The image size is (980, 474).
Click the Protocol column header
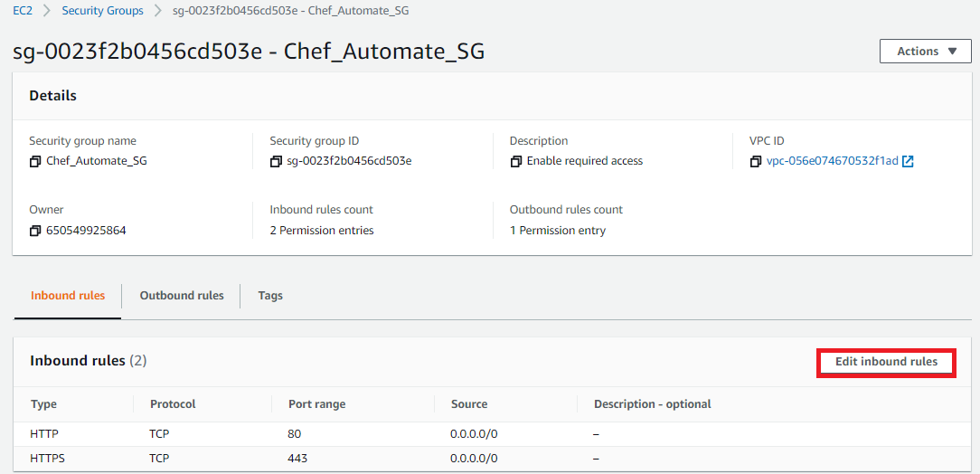(173, 404)
